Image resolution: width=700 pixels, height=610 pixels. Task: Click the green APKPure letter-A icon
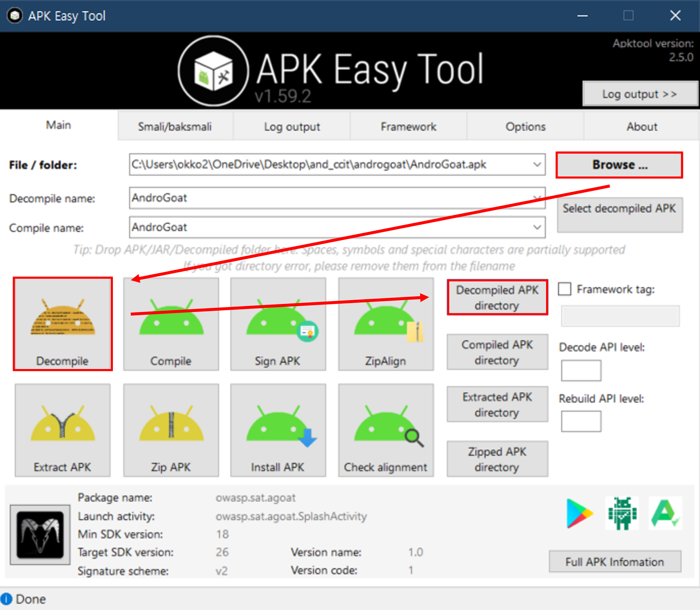(x=665, y=513)
